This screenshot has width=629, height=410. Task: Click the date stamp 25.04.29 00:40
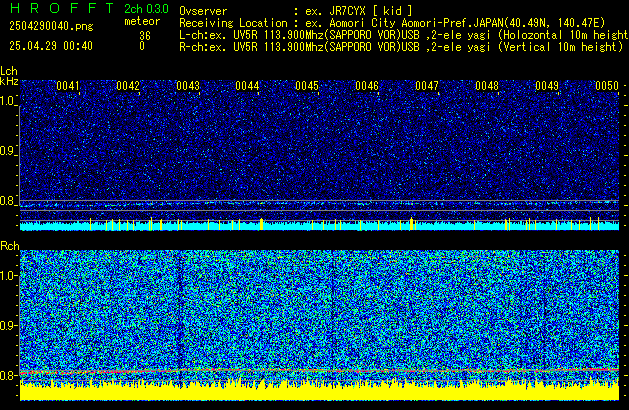(x=51, y=46)
